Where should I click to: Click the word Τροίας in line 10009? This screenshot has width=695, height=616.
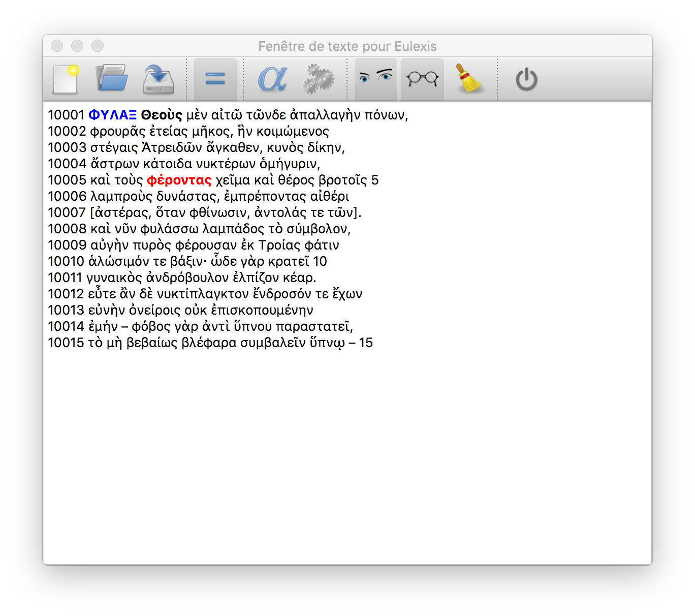coord(279,245)
